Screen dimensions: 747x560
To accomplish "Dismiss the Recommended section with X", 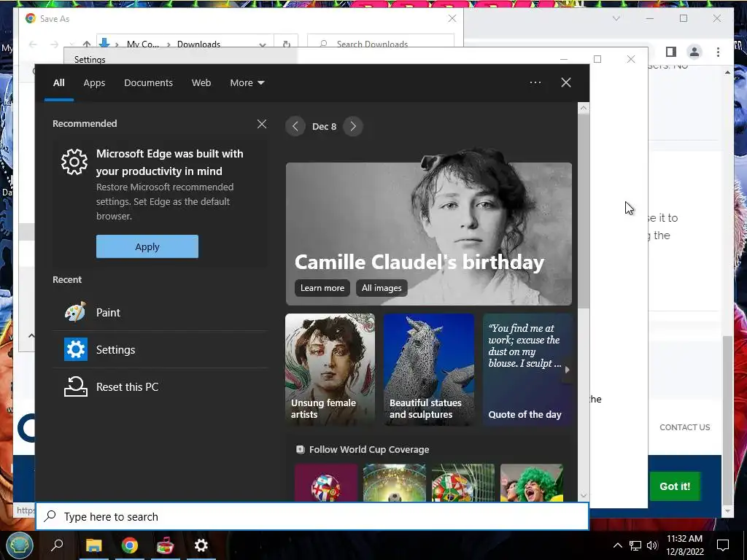I will [x=262, y=124].
